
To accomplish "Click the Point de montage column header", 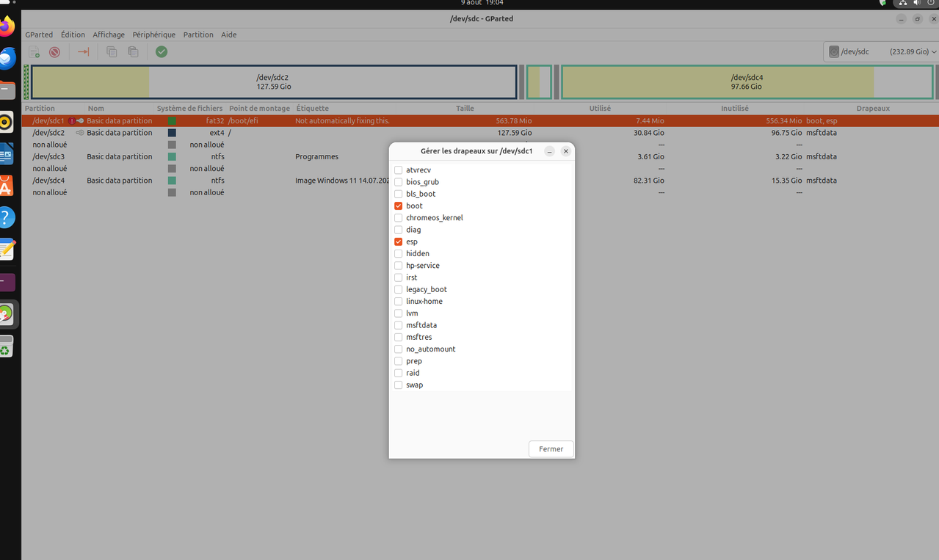I will [259, 109].
